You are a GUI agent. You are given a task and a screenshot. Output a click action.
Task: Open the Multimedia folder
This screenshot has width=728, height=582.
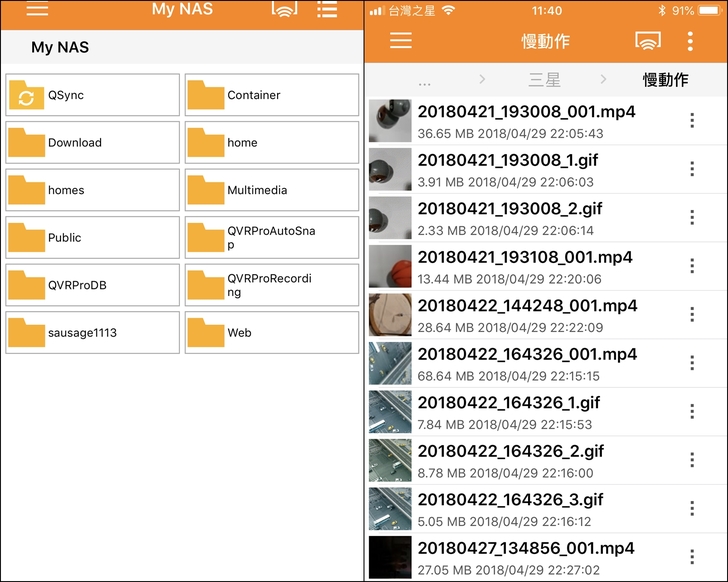[271, 190]
